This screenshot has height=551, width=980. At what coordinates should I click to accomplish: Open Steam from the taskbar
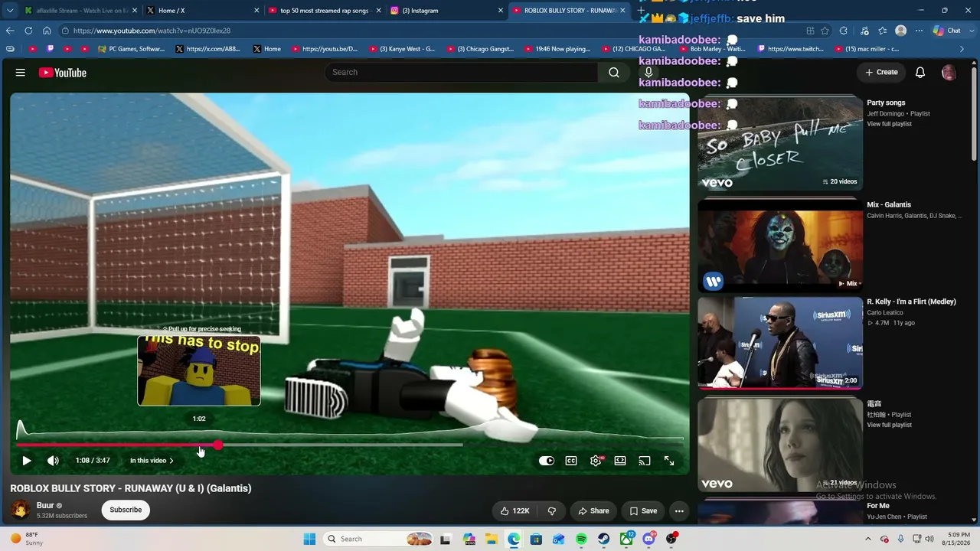[604, 539]
